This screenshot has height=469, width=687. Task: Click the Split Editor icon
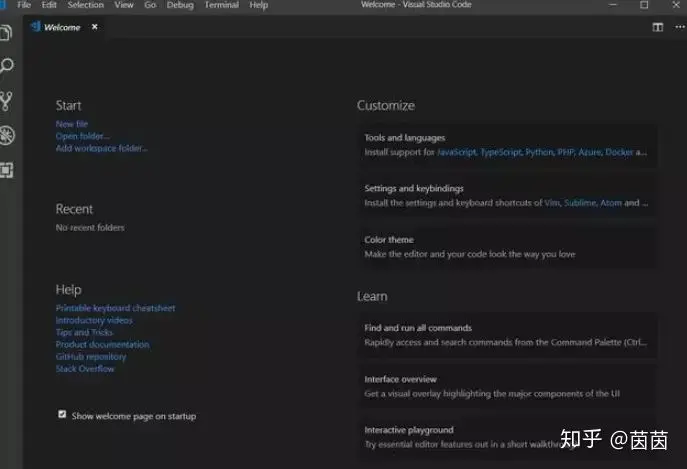click(x=658, y=27)
